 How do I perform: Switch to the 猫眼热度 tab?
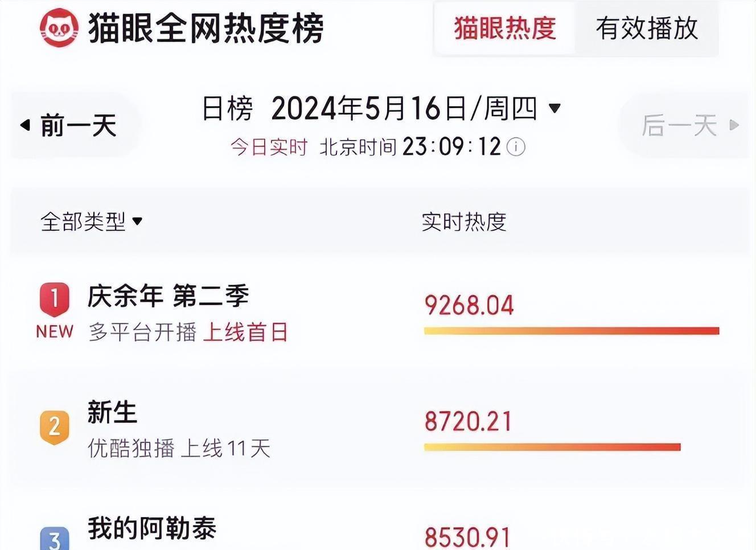pos(505,28)
